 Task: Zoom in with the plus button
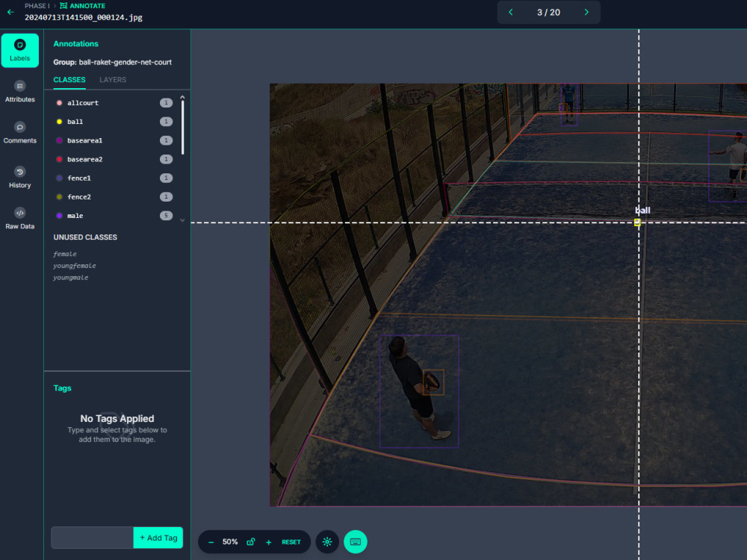tap(269, 542)
